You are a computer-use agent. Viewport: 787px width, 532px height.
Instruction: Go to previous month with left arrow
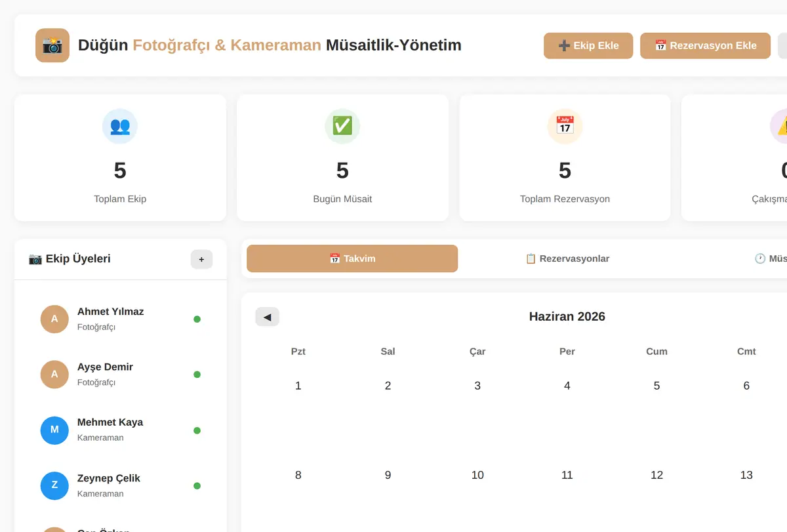tap(267, 317)
